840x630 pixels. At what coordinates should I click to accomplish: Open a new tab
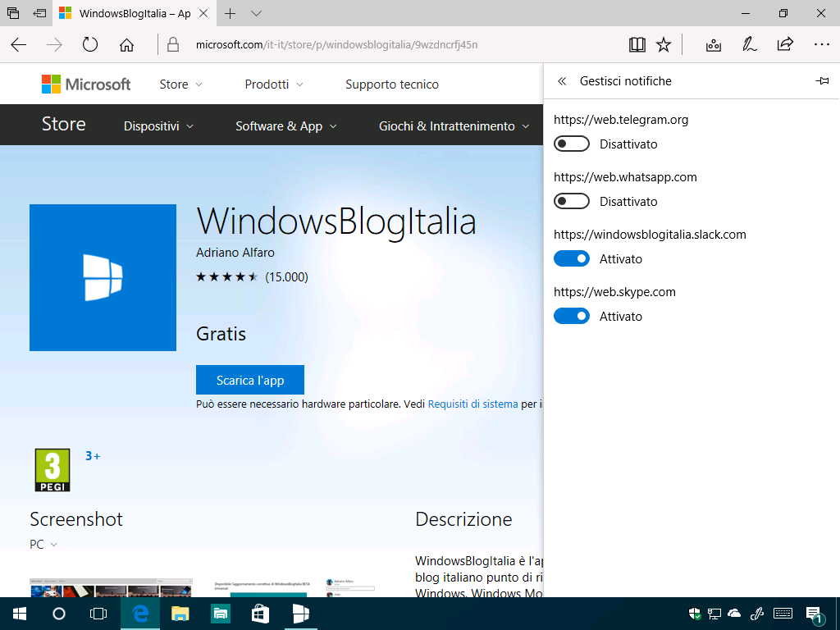[x=230, y=13]
